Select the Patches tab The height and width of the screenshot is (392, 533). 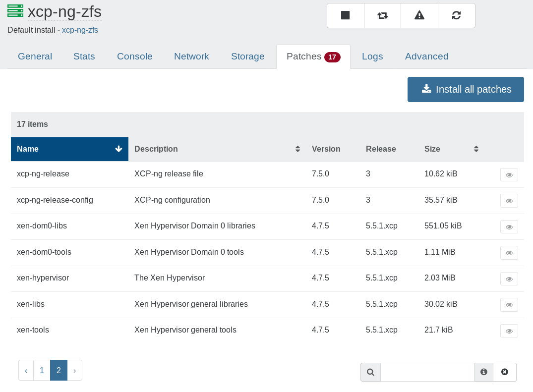pyautogui.click(x=313, y=56)
